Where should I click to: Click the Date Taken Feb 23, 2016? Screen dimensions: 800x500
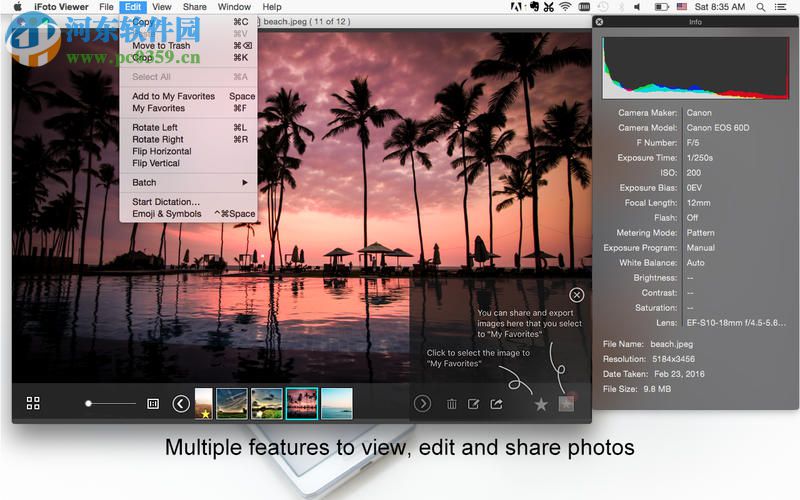tap(679, 374)
